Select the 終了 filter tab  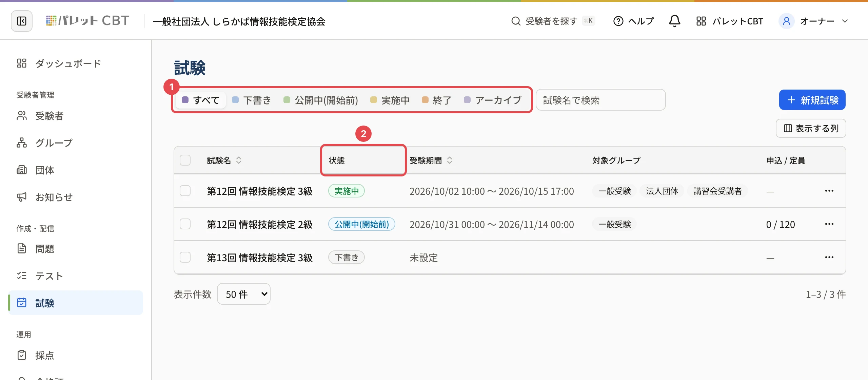tap(437, 100)
